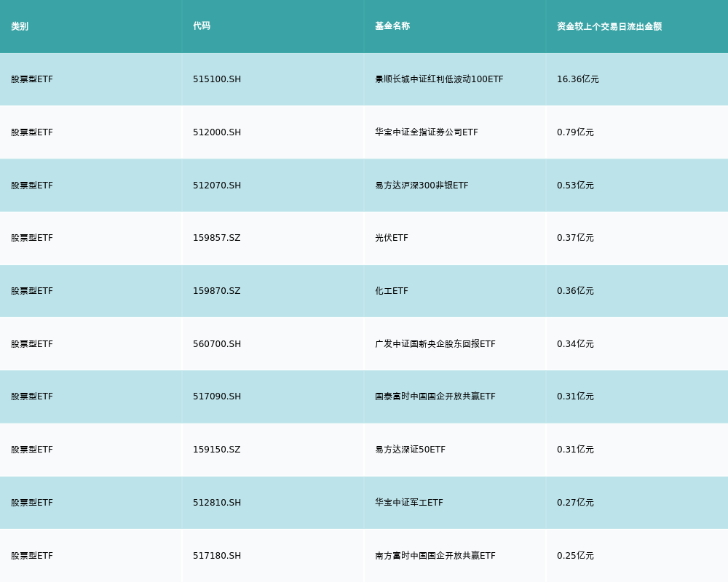Click fund name 南方富时中国国企开放共赢ETF
728x582 pixels.
point(435,556)
